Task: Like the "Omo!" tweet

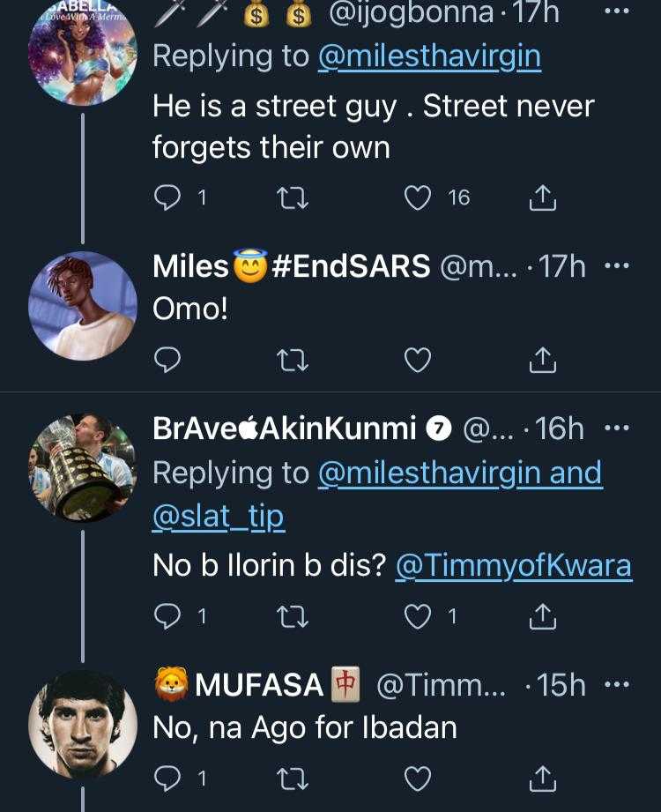Action: pos(417,359)
